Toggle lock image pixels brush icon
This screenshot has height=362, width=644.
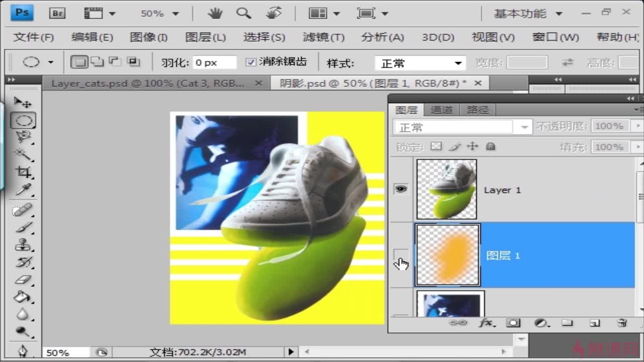click(454, 146)
